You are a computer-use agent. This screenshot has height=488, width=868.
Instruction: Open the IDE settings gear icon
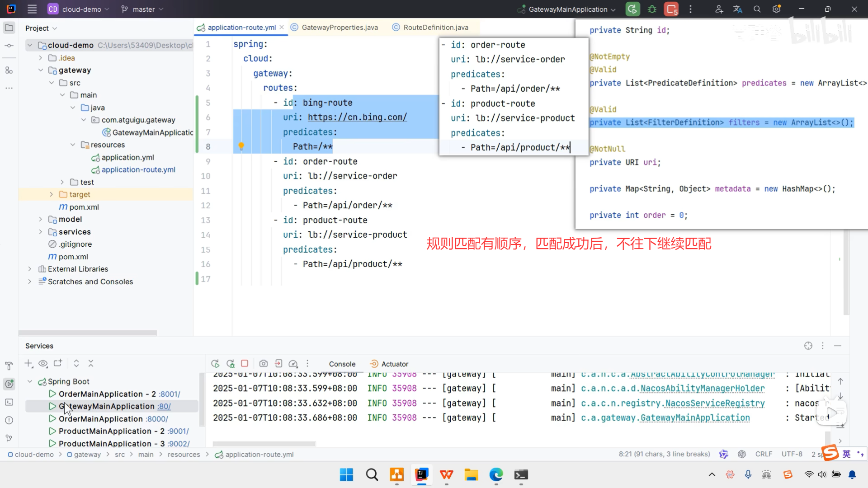point(776,9)
